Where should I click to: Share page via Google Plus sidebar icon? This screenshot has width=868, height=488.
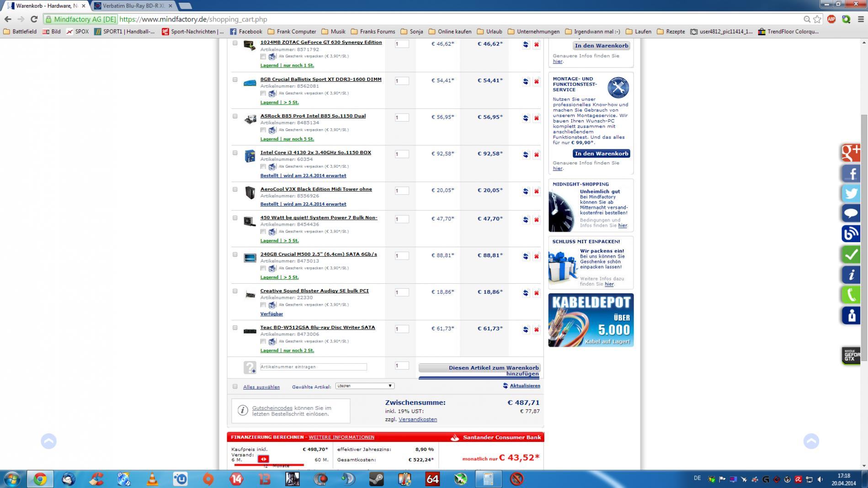pos(851,153)
